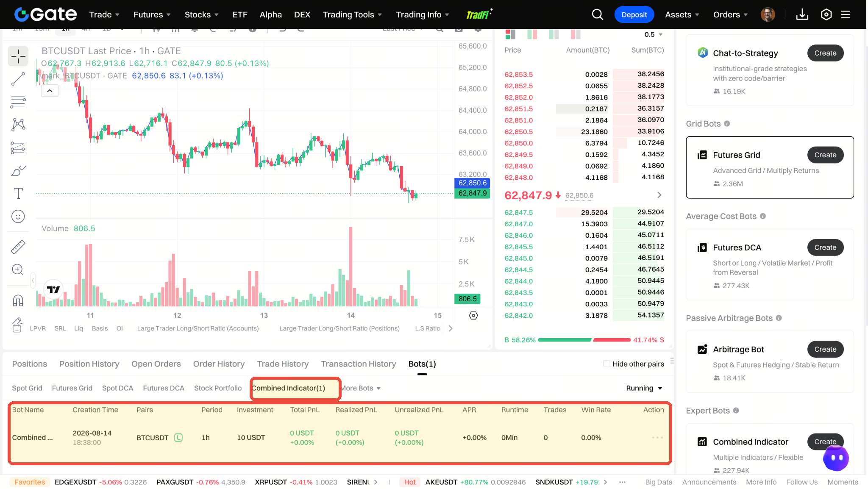The height and width of the screenshot is (489, 868).
Task: Open the hamburger menu in header
Action: 846,14
